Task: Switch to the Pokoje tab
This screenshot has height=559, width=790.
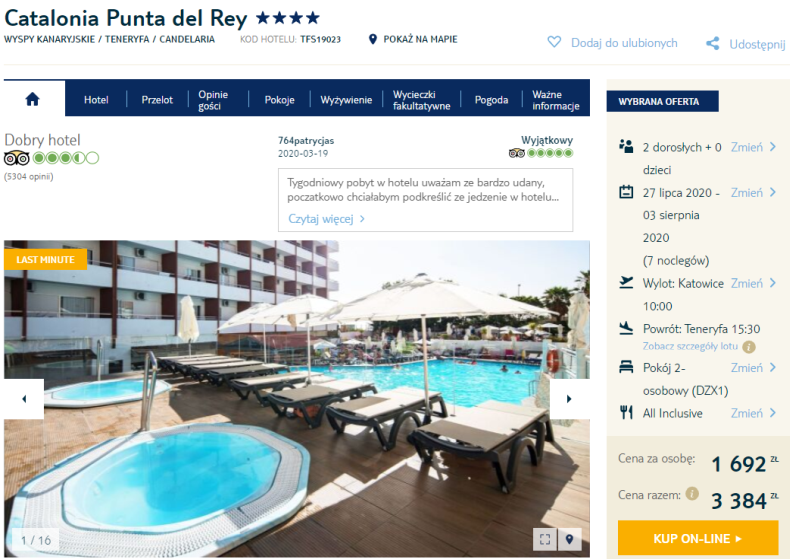Action: (x=280, y=100)
